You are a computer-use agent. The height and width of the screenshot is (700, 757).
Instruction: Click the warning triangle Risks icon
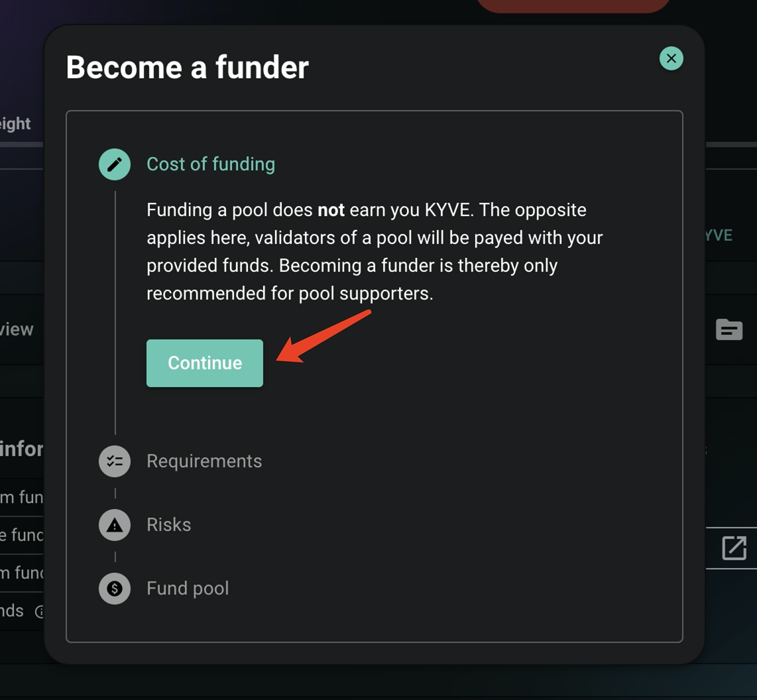point(115,525)
